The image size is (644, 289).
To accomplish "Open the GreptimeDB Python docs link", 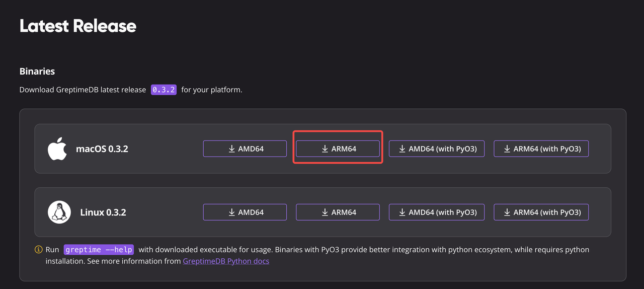I will 226,261.
